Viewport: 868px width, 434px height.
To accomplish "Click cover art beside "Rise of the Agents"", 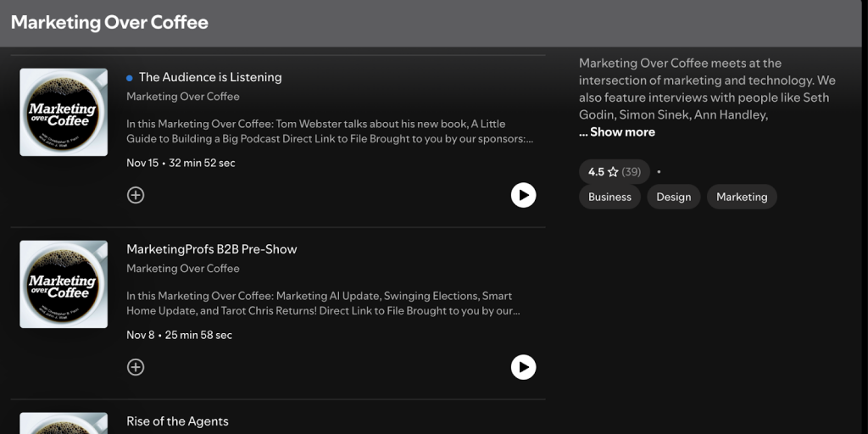I will pyautogui.click(x=64, y=423).
